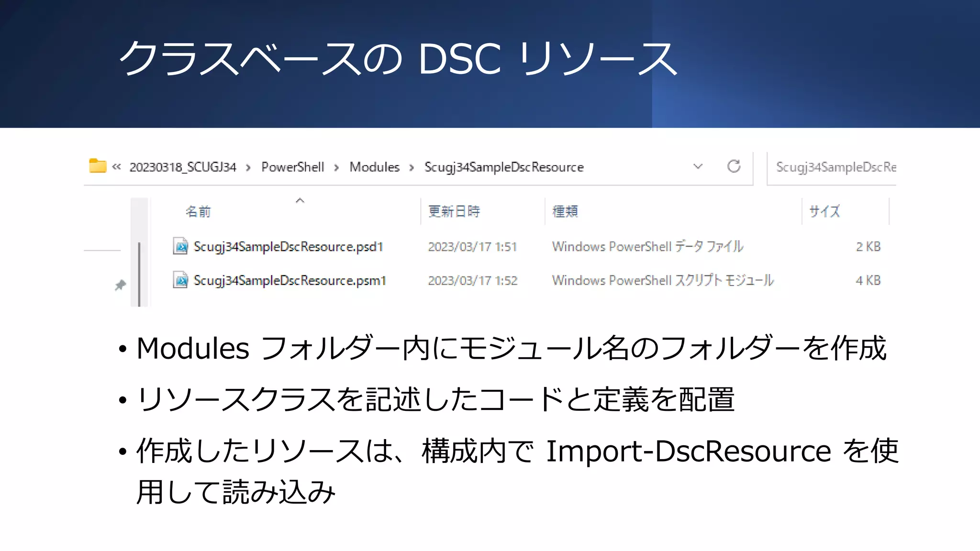Viewport: 980px width, 551px height.
Task: Click the folder icon in the address bar
Action: tap(98, 166)
